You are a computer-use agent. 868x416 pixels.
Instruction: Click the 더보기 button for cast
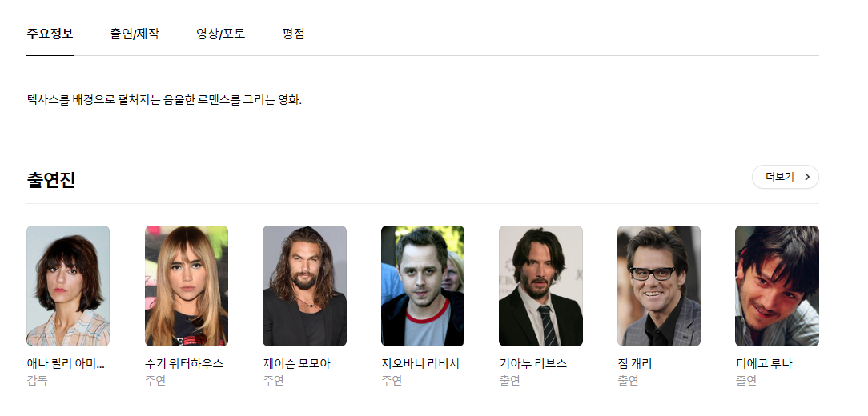pyautogui.click(x=779, y=177)
